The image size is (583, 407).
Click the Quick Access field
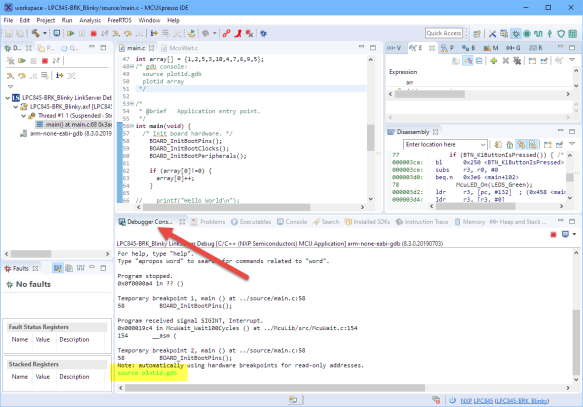[444, 33]
